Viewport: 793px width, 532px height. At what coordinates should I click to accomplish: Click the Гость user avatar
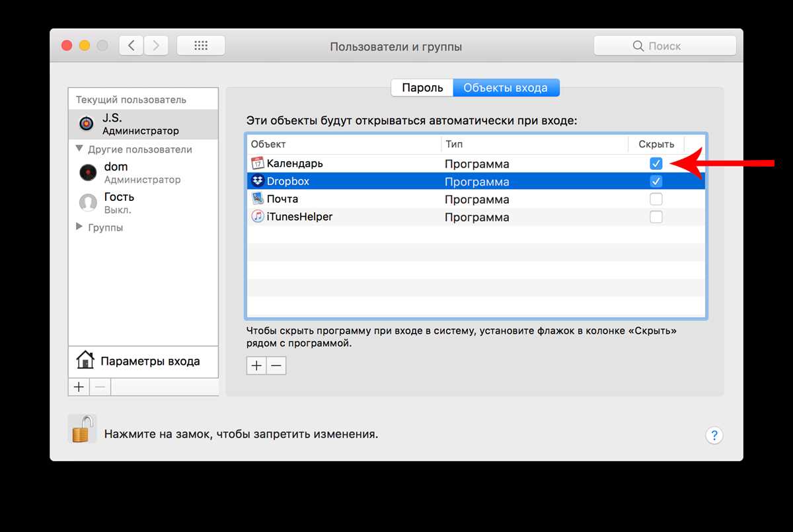coord(87,202)
